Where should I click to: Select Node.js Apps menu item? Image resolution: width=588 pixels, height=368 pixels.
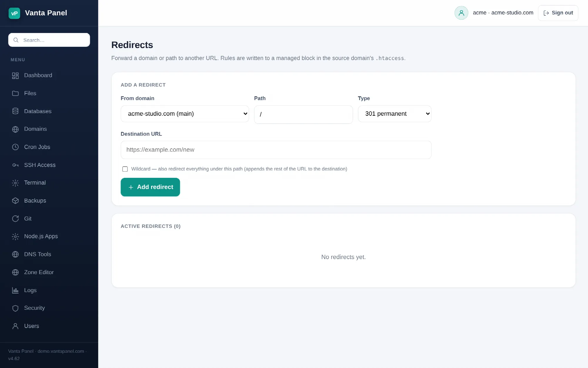(49, 236)
